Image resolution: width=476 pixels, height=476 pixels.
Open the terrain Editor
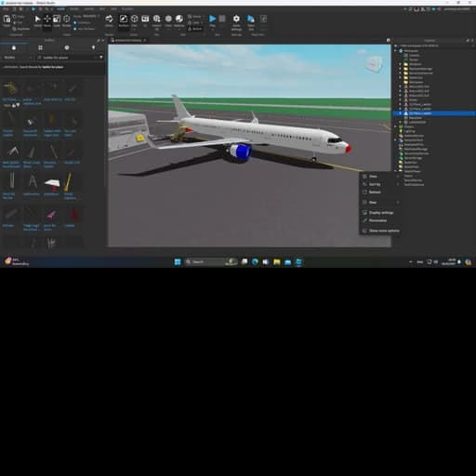(x=109, y=20)
